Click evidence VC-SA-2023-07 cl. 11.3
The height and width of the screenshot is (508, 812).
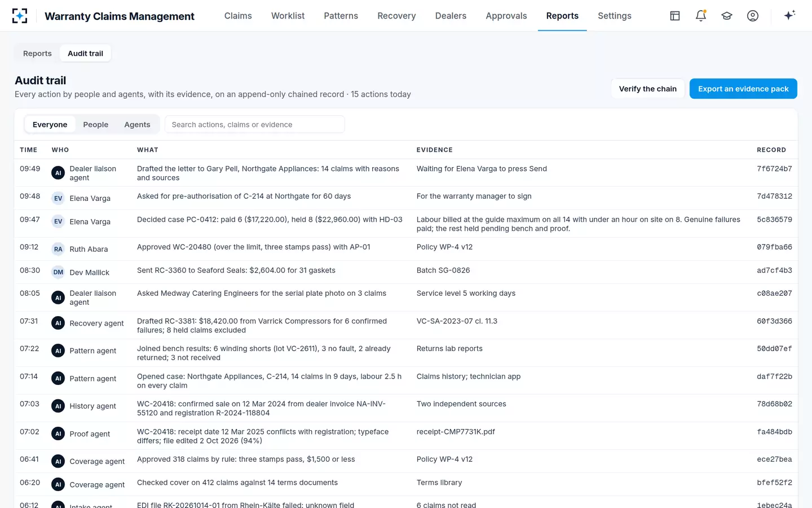(x=457, y=321)
